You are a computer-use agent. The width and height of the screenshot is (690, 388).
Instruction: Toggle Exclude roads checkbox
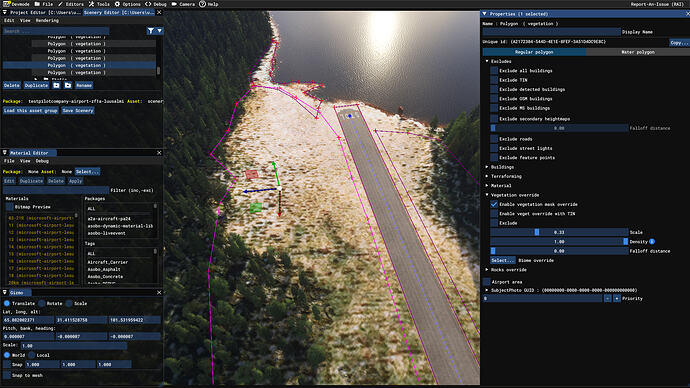494,139
